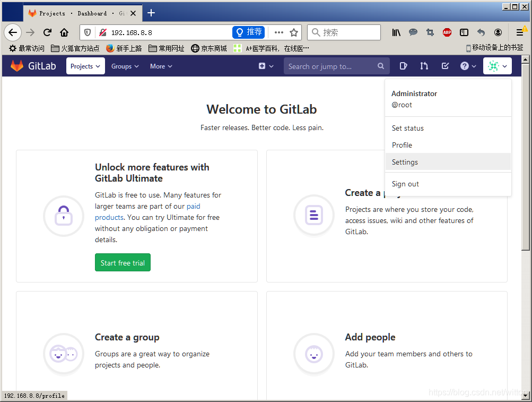Click the Search or jump to field
Image resolution: width=532 pixels, height=402 pixels.
337,66
